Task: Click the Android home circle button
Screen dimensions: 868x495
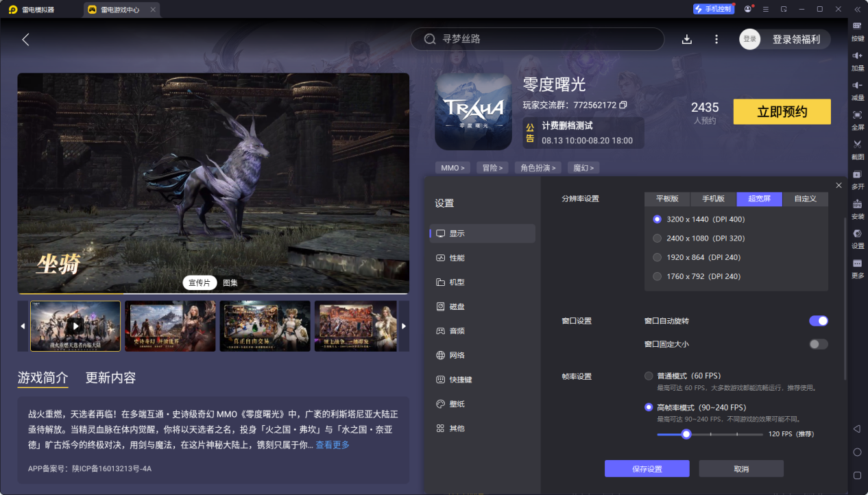Action: point(857,452)
